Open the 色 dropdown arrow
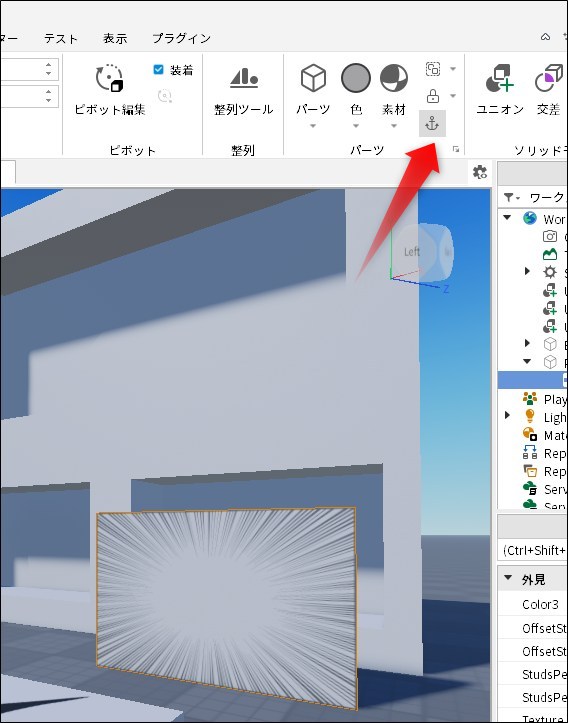The height and width of the screenshot is (723, 568). [355, 126]
